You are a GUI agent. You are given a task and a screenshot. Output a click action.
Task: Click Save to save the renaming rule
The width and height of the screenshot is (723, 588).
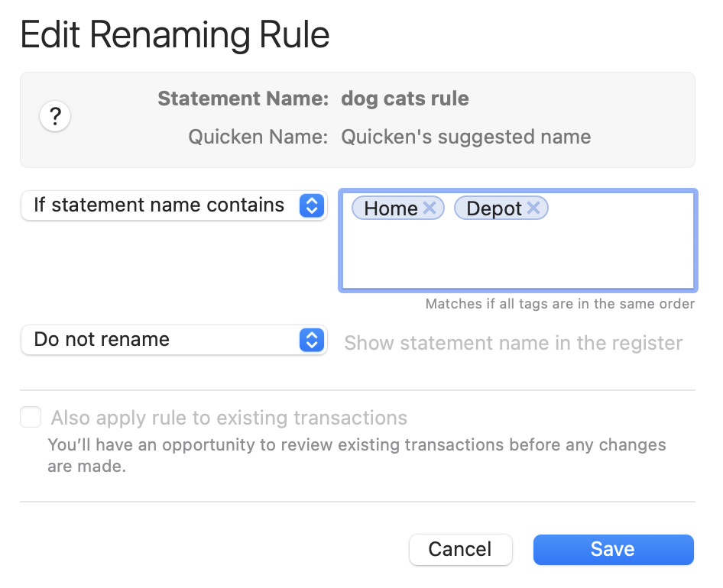pos(613,549)
